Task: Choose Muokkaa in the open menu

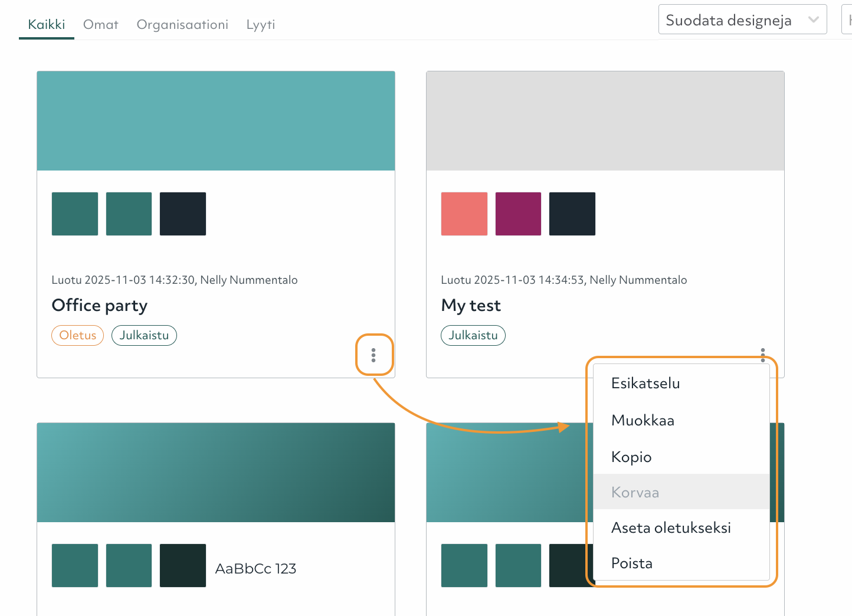Action: click(644, 420)
